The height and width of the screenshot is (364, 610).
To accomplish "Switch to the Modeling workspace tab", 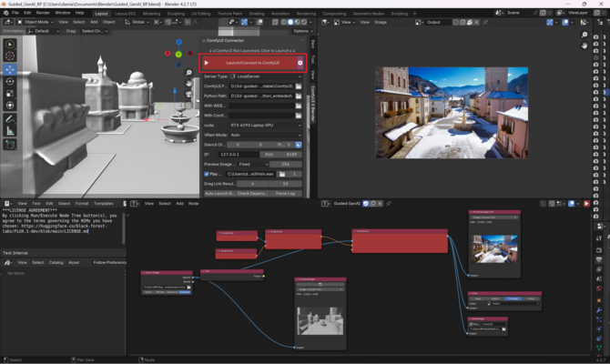I will coord(151,14).
